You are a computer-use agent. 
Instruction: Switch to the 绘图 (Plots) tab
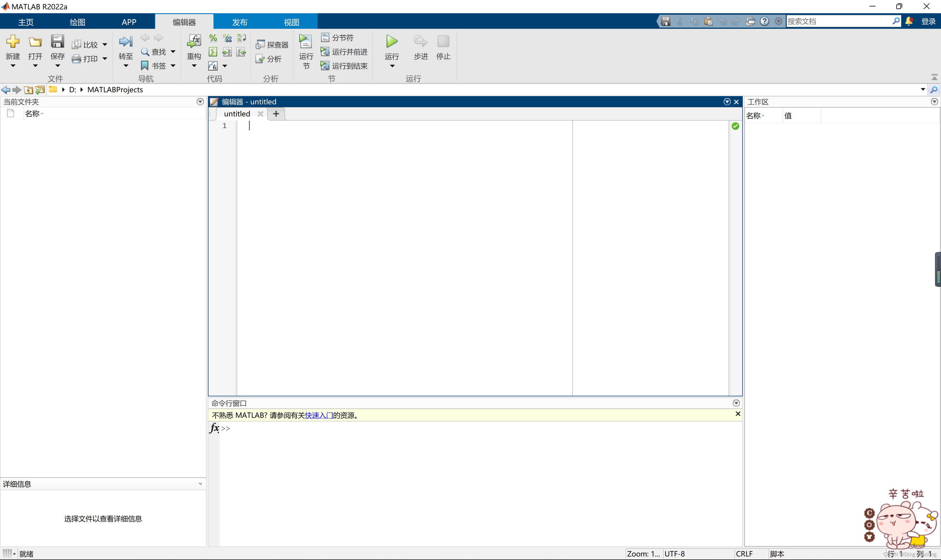pyautogui.click(x=77, y=22)
